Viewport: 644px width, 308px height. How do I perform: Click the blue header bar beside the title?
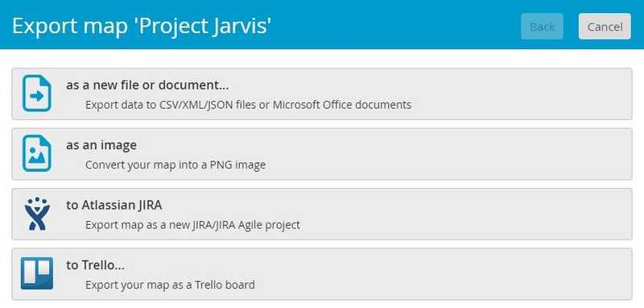pos(394,25)
